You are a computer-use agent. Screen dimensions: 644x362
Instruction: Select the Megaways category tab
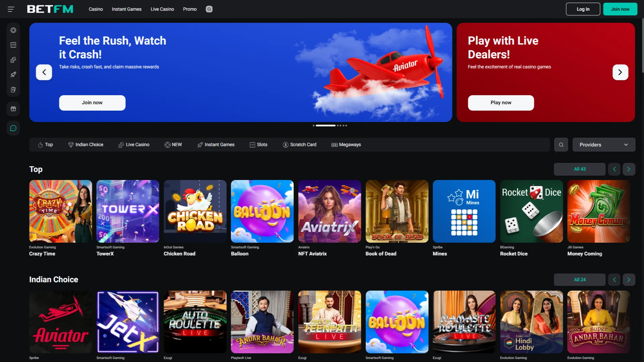coord(346,145)
